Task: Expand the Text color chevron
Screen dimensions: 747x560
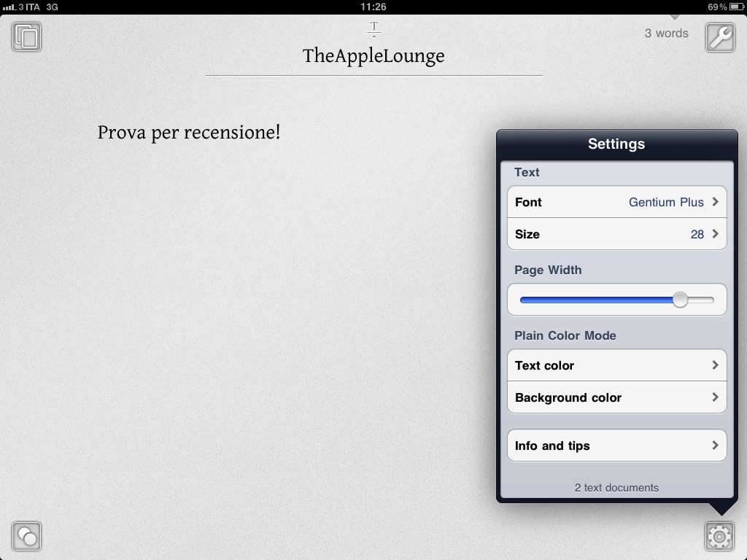Action: click(715, 365)
